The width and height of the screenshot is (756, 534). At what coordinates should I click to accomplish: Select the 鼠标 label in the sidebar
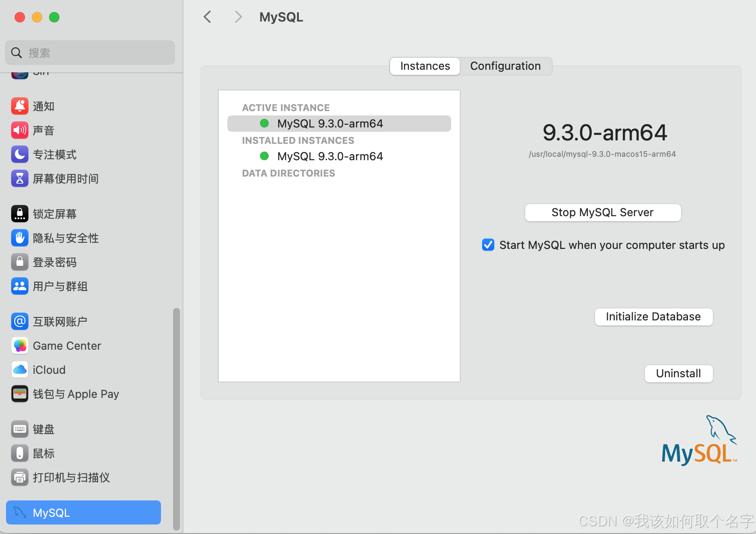[x=43, y=453]
